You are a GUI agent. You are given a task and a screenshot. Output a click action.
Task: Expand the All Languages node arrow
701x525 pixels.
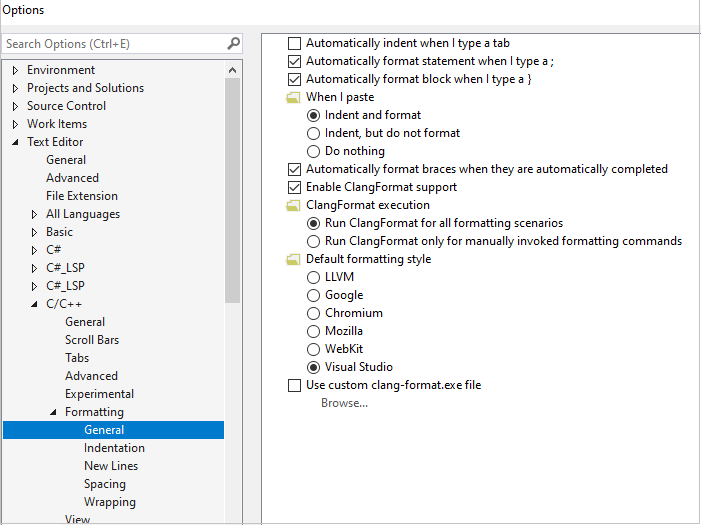click(x=34, y=214)
